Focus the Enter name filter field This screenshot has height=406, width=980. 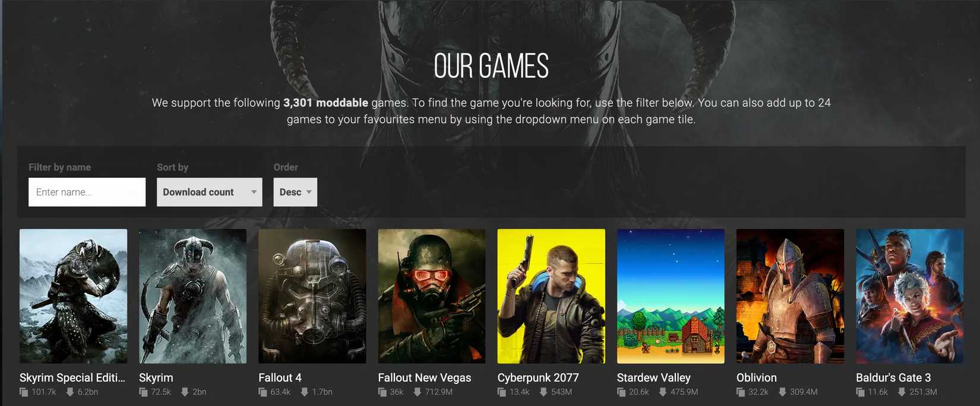coord(87,192)
